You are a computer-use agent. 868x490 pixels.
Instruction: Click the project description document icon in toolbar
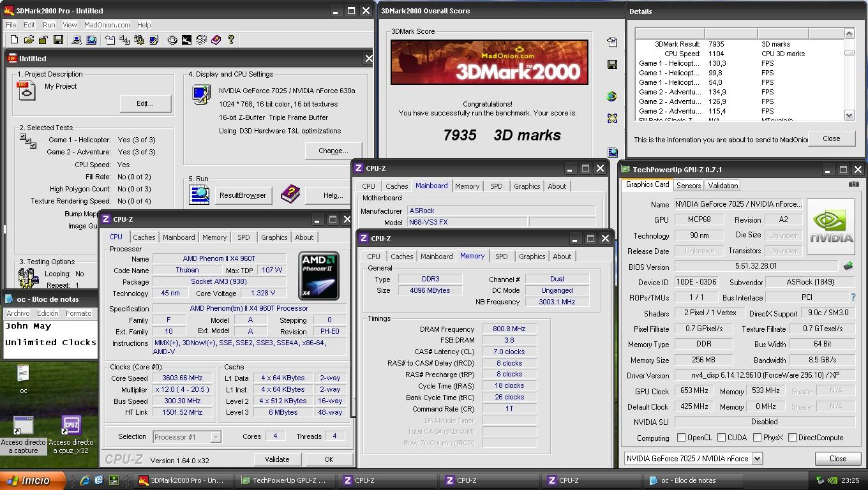(x=110, y=40)
